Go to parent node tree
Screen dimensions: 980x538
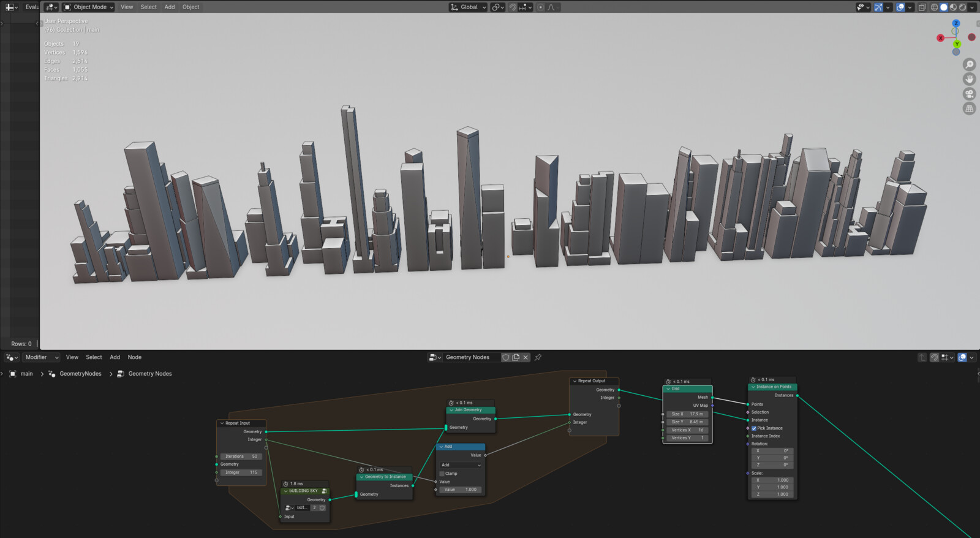[922, 357]
